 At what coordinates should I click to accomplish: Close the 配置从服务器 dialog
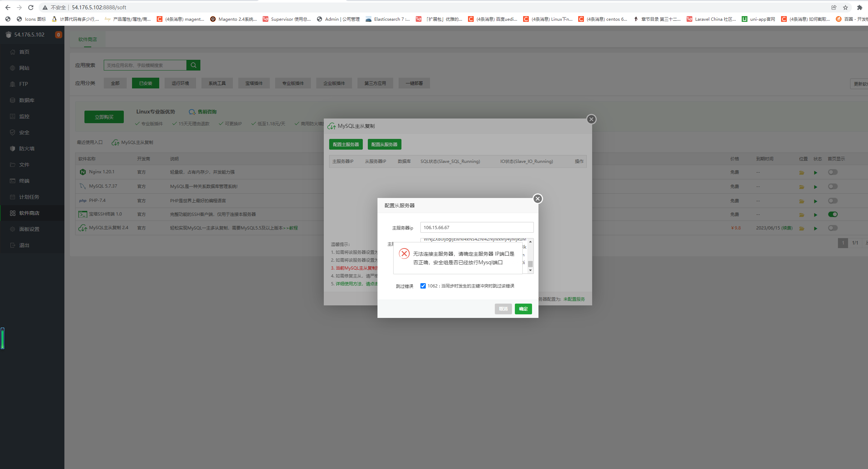(538, 199)
